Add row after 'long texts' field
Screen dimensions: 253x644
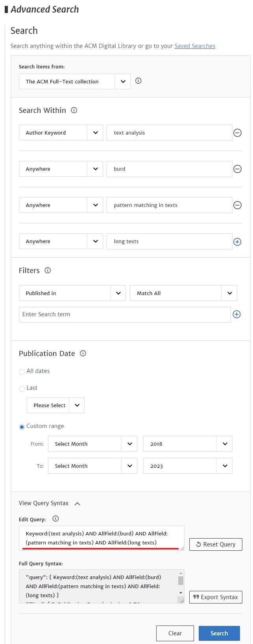click(x=237, y=242)
